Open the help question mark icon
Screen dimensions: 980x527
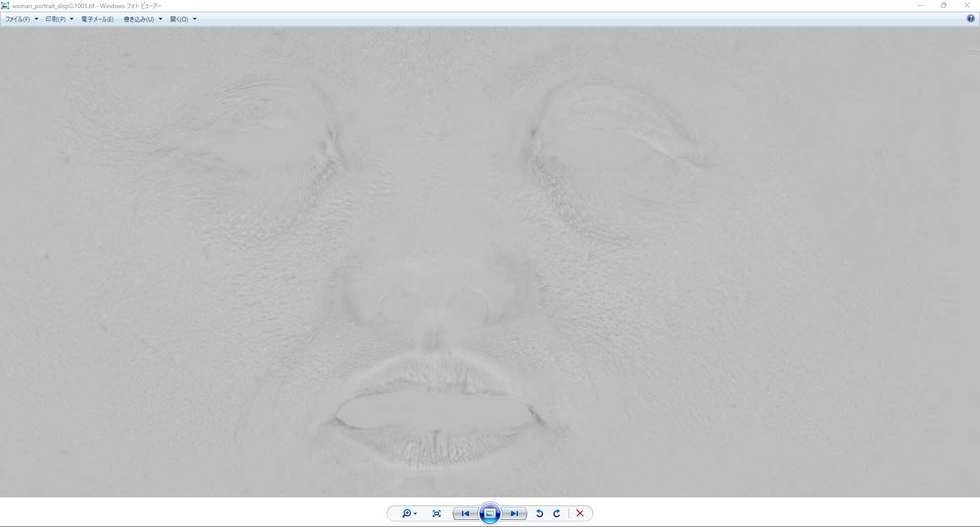[970, 19]
